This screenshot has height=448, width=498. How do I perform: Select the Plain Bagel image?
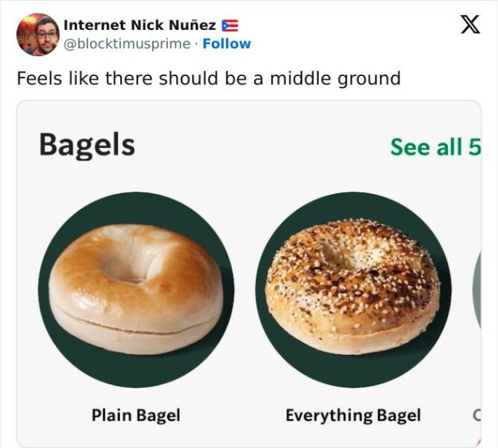136,289
